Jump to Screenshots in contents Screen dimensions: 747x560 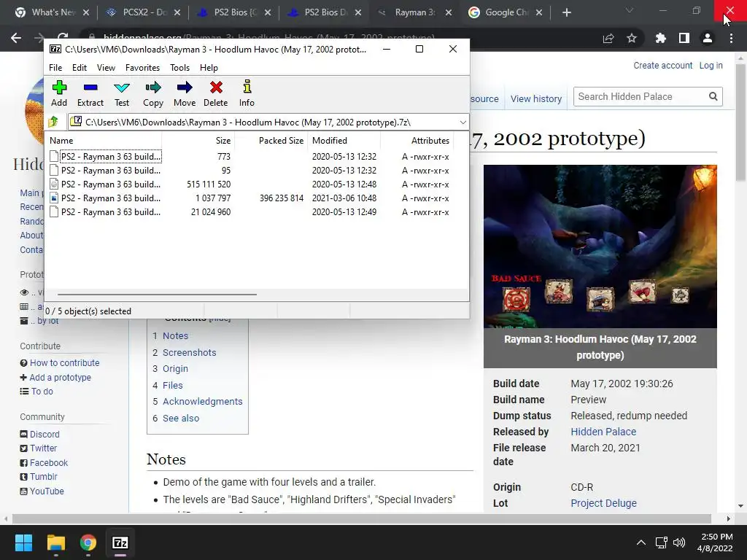pos(189,352)
